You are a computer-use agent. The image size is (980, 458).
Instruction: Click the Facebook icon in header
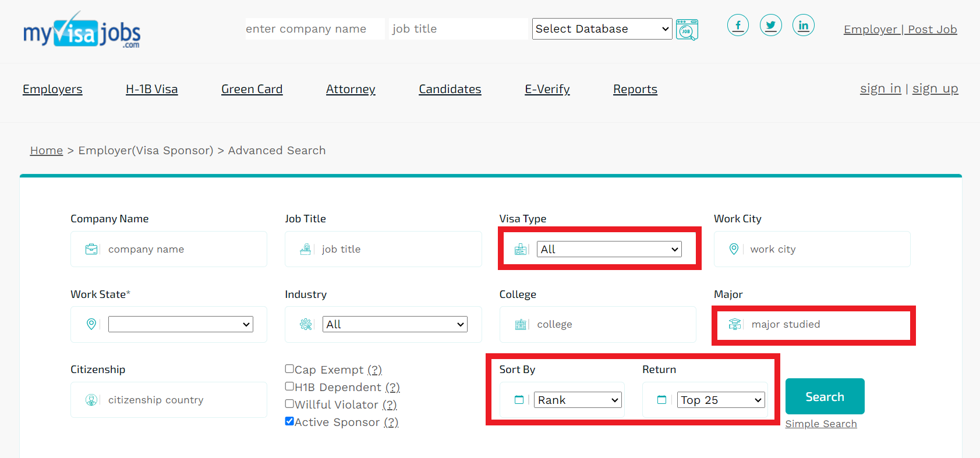click(x=738, y=25)
